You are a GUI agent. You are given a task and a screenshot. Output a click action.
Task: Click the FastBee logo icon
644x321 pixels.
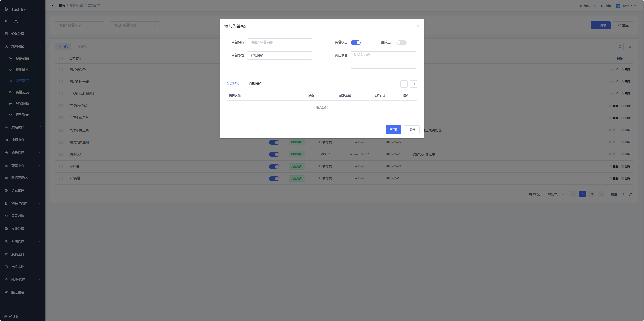6,9
